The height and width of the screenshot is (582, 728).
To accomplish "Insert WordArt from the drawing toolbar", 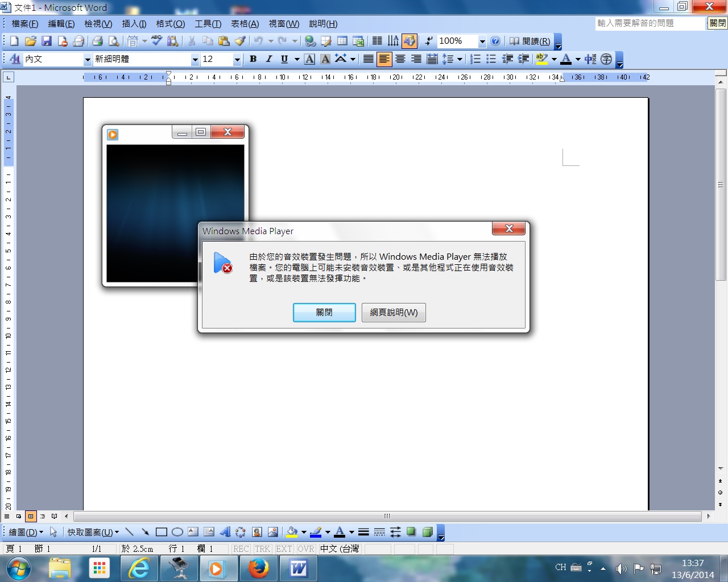I will [225, 532].
